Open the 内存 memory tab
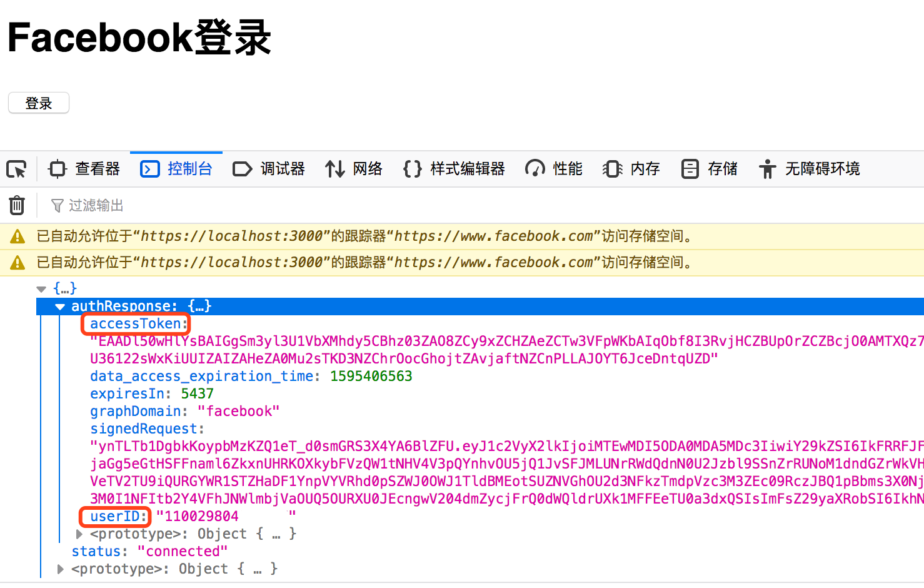 click(631, 169)
